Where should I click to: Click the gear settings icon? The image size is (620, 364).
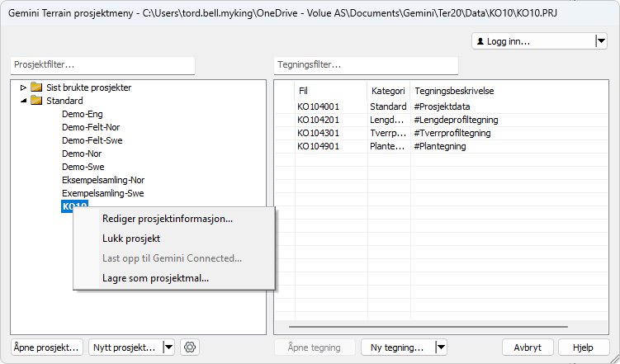click(190, 347)
